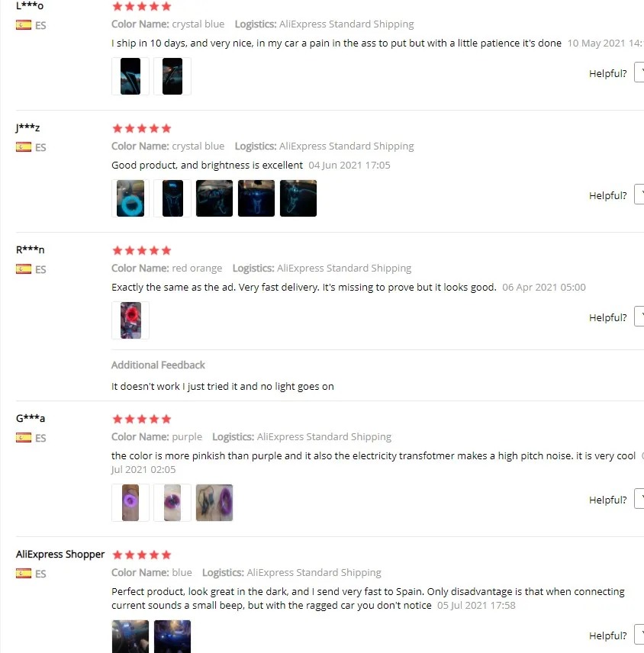Open third photo in J***z's review
This screenshot has width=644, height=653.
(x=214, y=198)
